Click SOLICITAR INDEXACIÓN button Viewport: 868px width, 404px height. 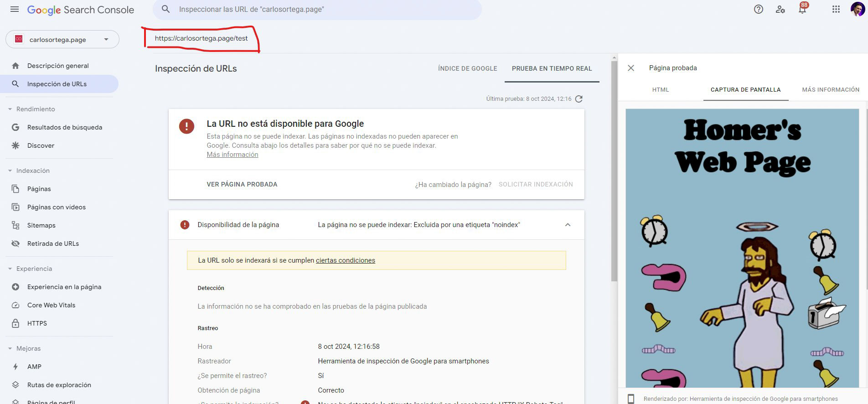536,184
